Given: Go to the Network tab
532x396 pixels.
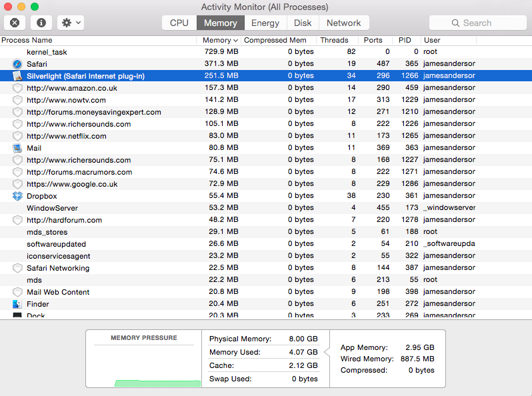Looking at the screenshot, I should point(344,23).
